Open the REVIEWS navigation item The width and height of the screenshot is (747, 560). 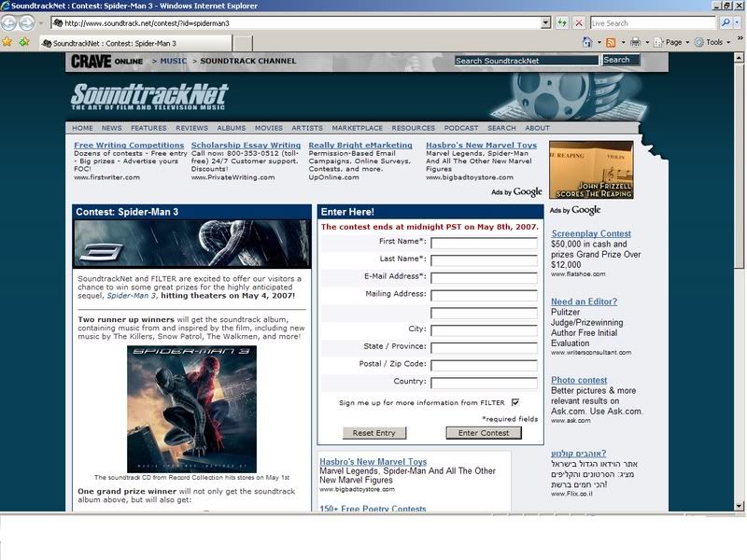click(x=191, y=128)
